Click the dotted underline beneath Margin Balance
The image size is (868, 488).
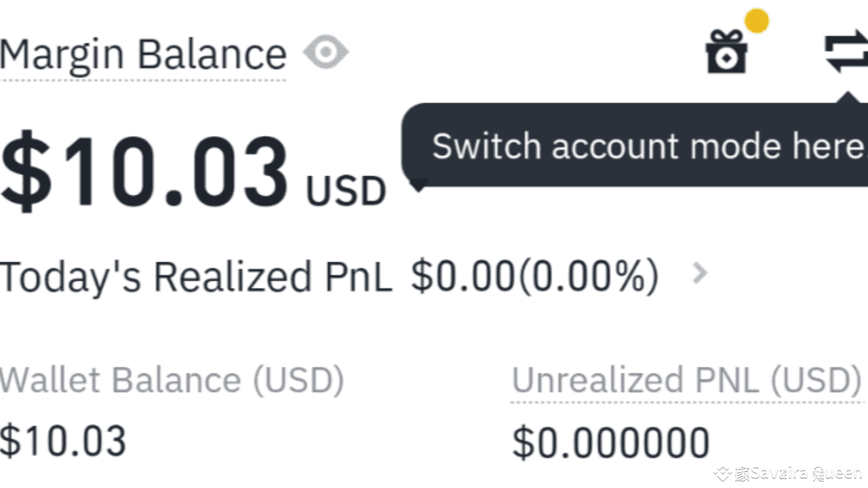(143, 80)
